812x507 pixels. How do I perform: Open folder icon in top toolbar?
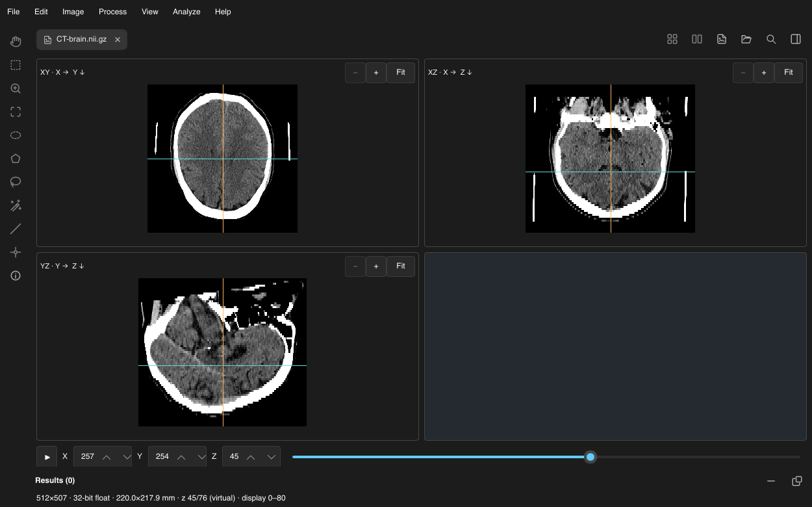click(x=746, y=39)
